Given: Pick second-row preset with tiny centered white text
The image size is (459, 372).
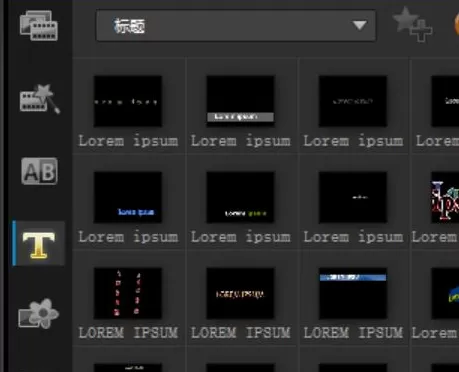Looking at the screenshot, I should tap(353, 197).
